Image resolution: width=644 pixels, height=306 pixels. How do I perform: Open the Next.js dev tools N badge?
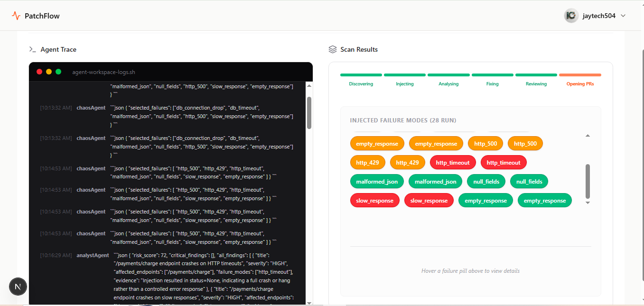[18, 287]
